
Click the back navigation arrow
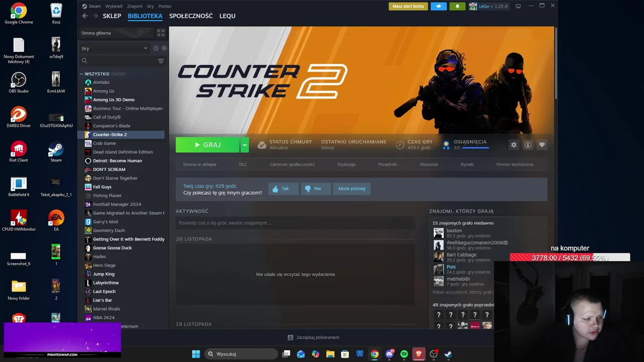pos(85,16)
